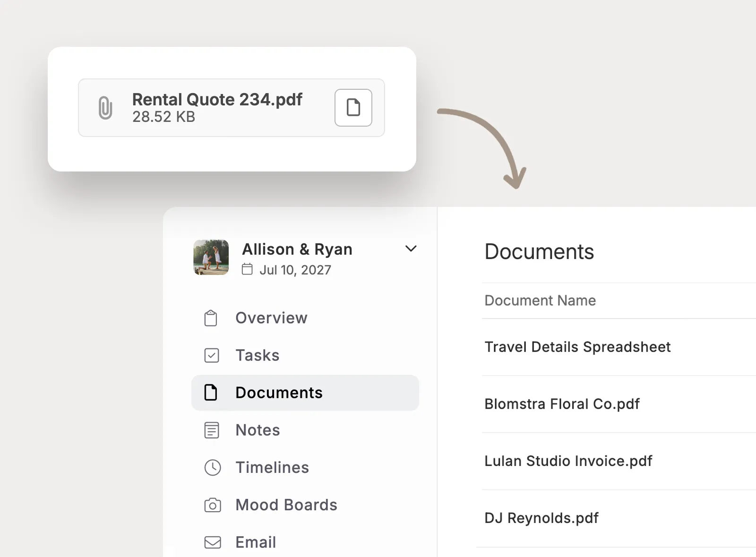Go to Tasks in the sidebar

pos(305,355)
